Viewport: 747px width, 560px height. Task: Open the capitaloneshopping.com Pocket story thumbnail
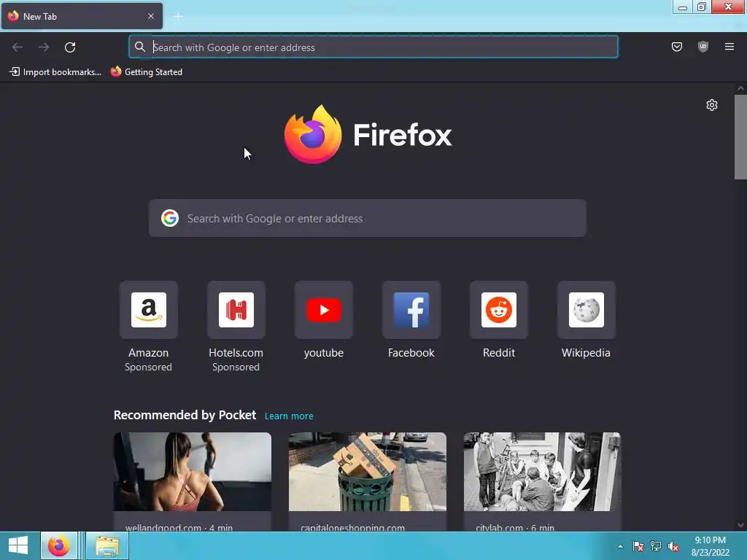point(368,472)
